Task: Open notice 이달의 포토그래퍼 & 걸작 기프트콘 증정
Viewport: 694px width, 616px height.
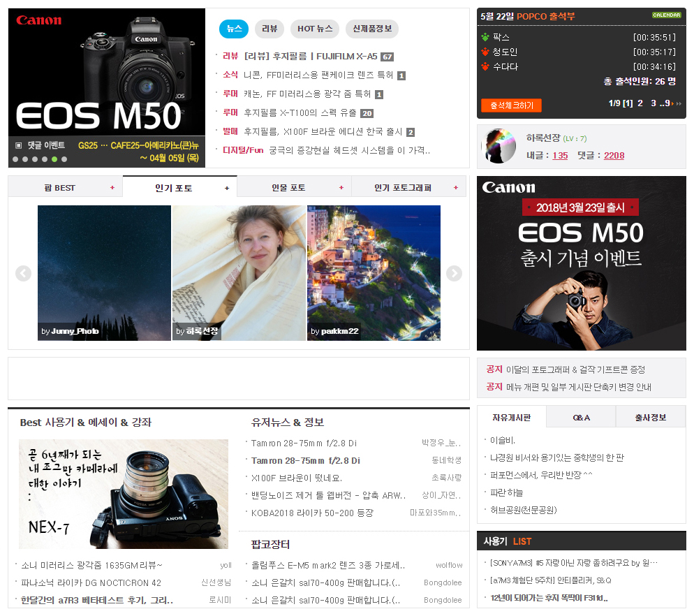Action: 575,369
